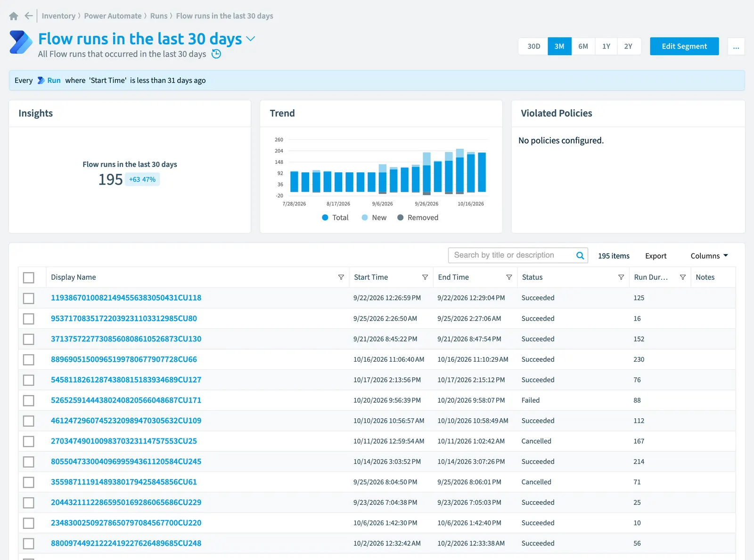Click the search magnifier icon
754x560 pixels.
[x=580, y=255]
